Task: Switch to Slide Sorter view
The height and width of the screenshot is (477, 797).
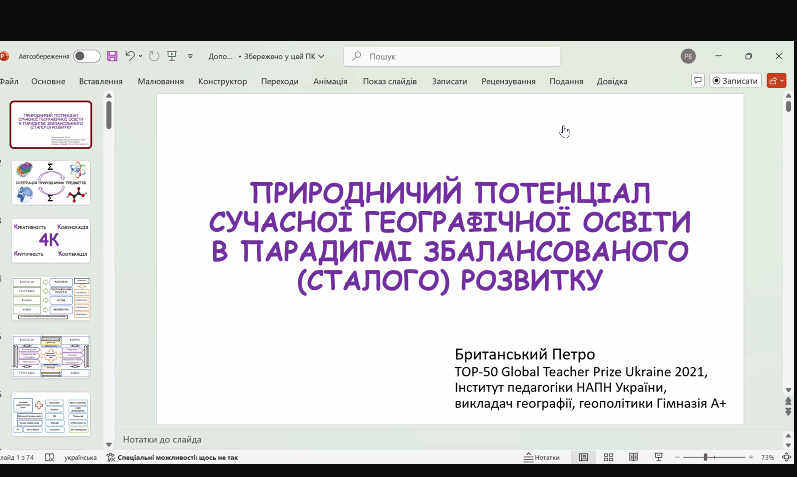Action: point(608,457)
